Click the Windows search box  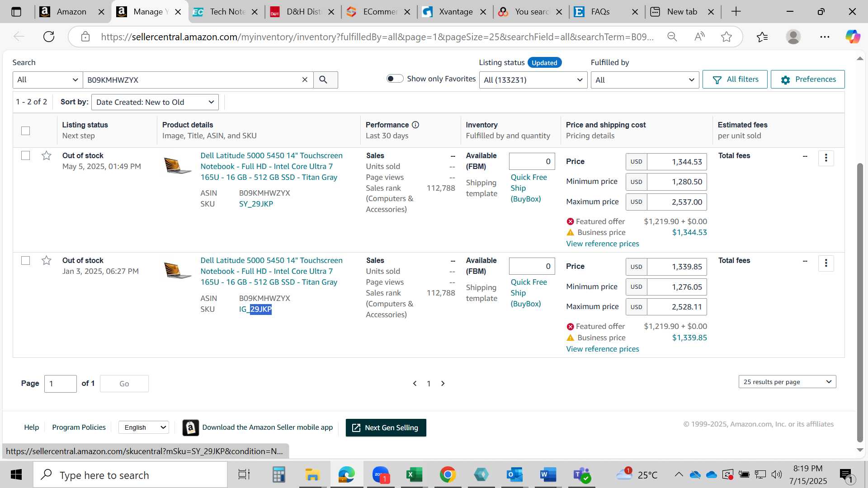point(130,475)
